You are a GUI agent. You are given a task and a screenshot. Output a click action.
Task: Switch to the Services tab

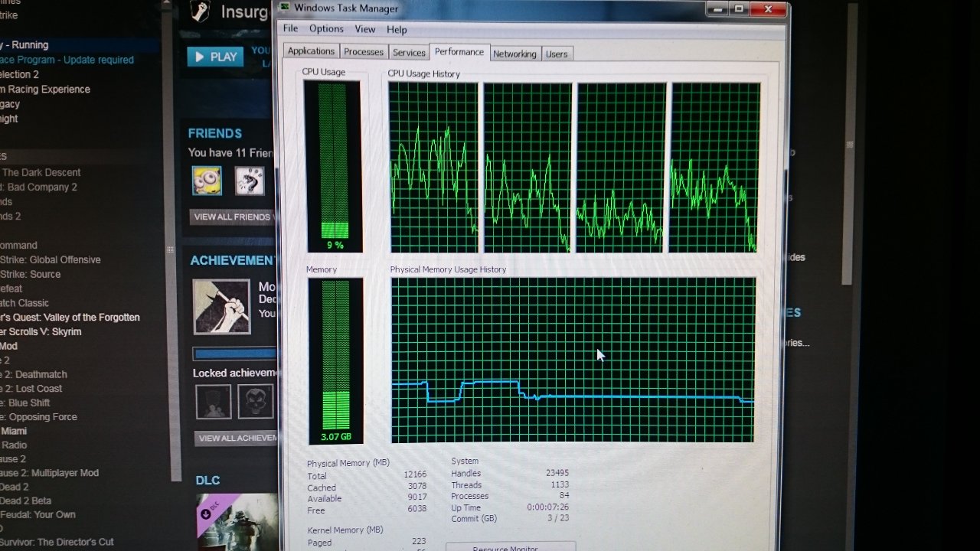click(x=409, y=53)
